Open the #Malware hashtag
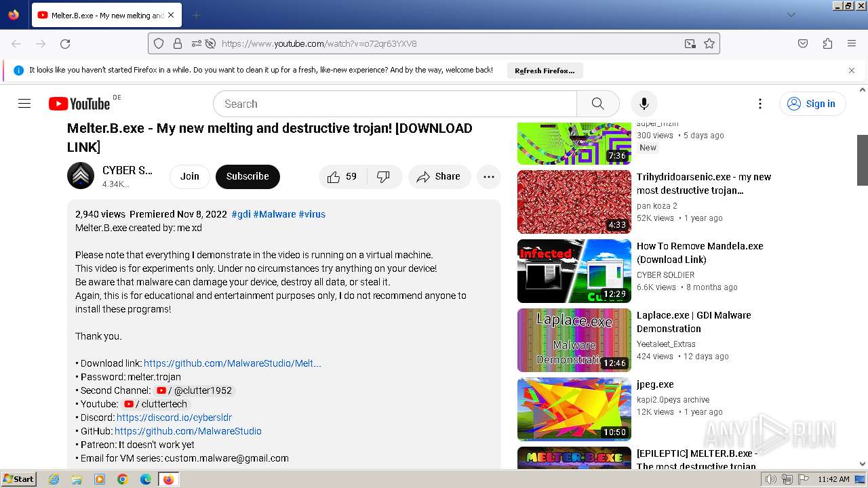Viewport: 868px width, 488px height. click(275, 214)
